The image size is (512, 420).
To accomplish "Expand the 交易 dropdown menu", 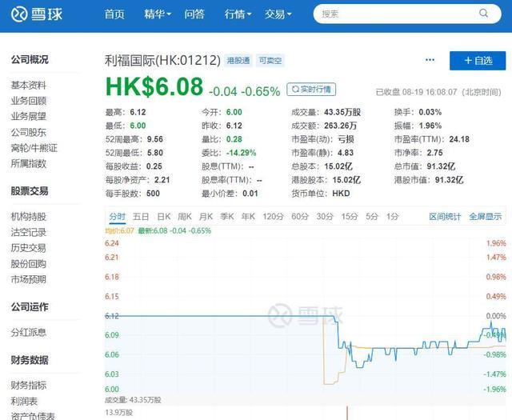I will point(278,14).
